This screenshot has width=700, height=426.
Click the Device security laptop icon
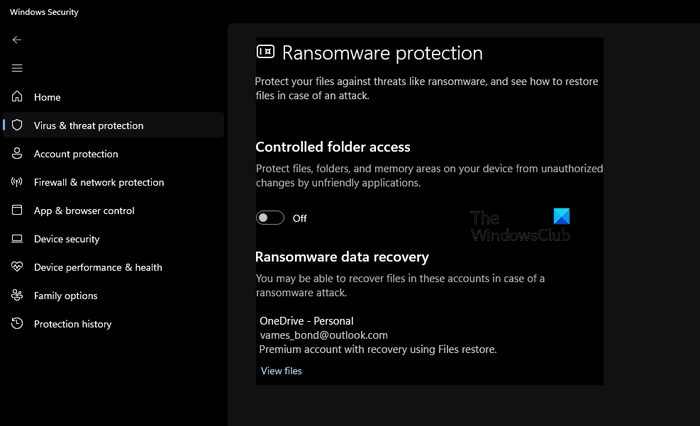coord(16,239)
